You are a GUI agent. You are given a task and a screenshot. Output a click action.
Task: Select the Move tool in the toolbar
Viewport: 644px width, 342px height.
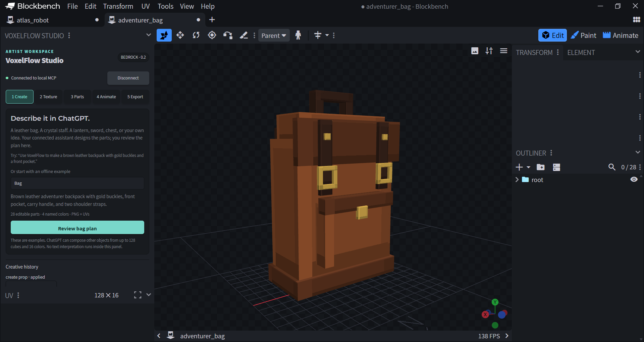point(164,35)
